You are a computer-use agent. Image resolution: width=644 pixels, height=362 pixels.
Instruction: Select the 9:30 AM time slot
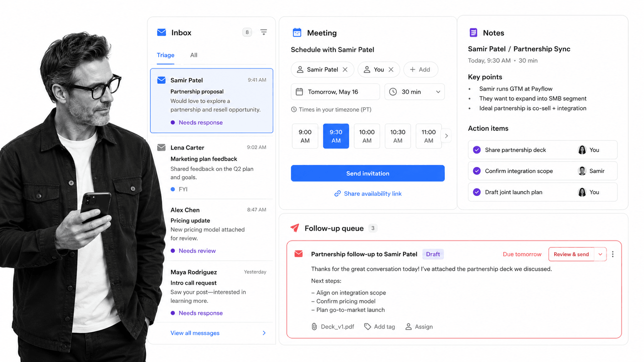(x=336, y=136)
